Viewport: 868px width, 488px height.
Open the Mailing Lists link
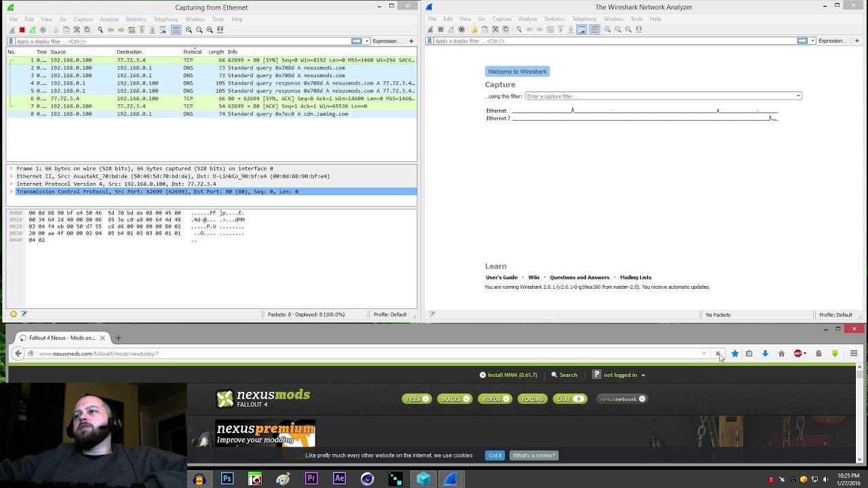(635, 277)
